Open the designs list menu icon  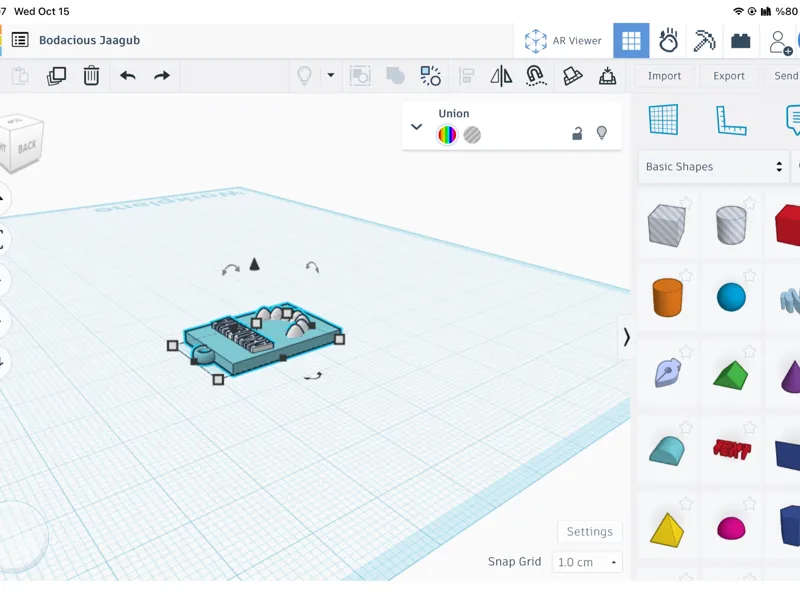pos(20,40)
